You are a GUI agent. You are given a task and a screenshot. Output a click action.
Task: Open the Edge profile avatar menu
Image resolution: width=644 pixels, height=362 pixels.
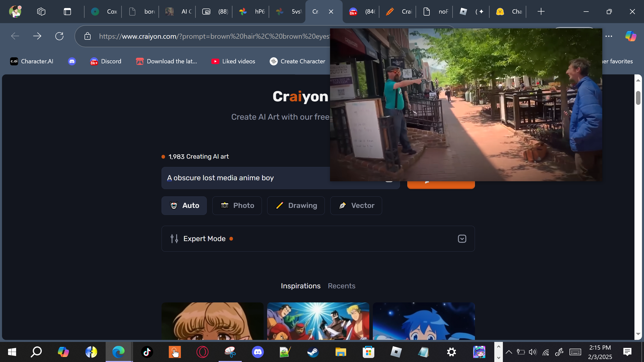coord(15,12)
